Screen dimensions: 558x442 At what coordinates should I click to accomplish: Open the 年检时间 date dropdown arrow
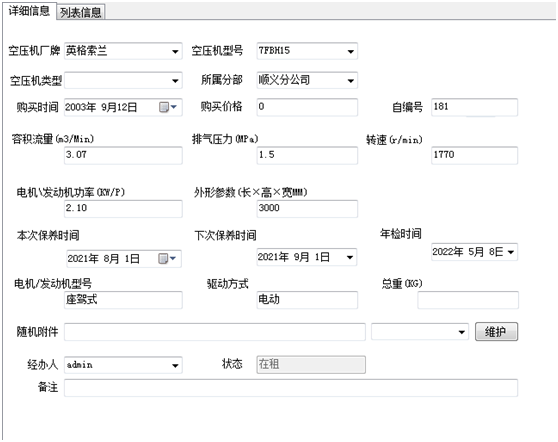[x=511, y=252]
